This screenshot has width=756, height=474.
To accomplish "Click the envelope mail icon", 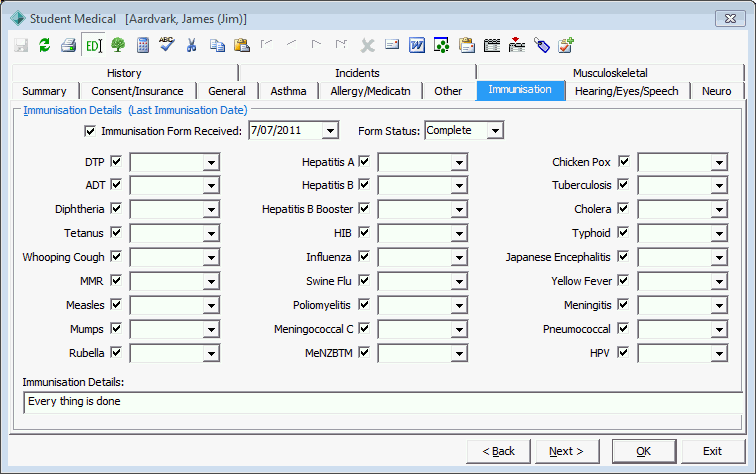I will click(x=392, y=44).
